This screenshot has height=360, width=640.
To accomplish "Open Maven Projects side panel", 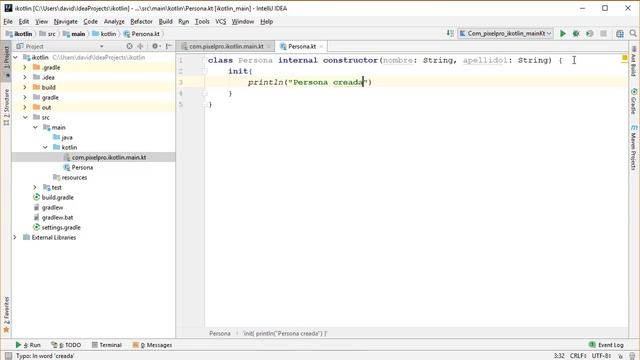I will coord(633,148).
